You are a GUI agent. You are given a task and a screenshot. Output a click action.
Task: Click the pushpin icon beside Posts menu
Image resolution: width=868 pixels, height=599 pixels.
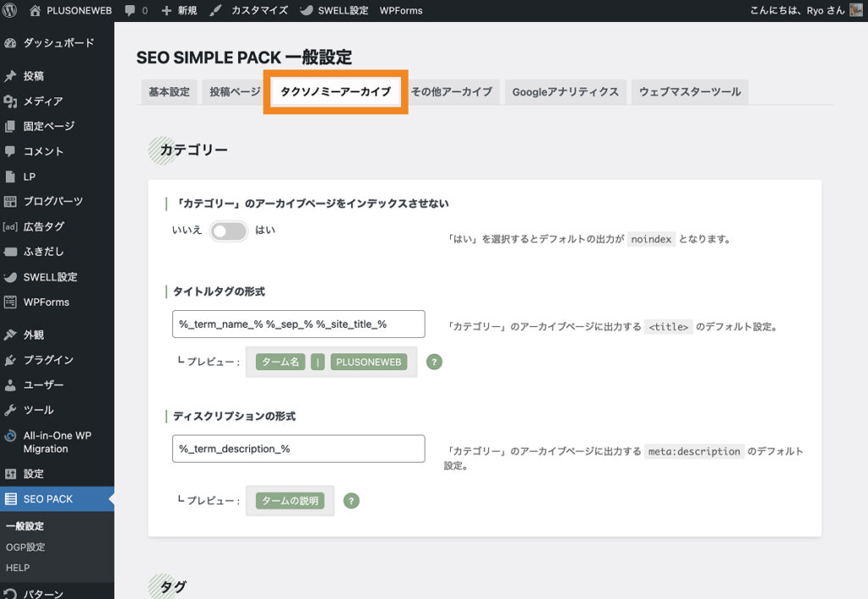(11, 76)
